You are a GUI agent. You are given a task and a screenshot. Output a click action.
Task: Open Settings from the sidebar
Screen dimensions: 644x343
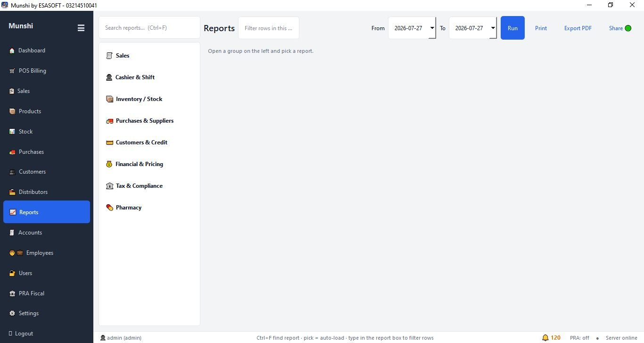tap(47, 313)
